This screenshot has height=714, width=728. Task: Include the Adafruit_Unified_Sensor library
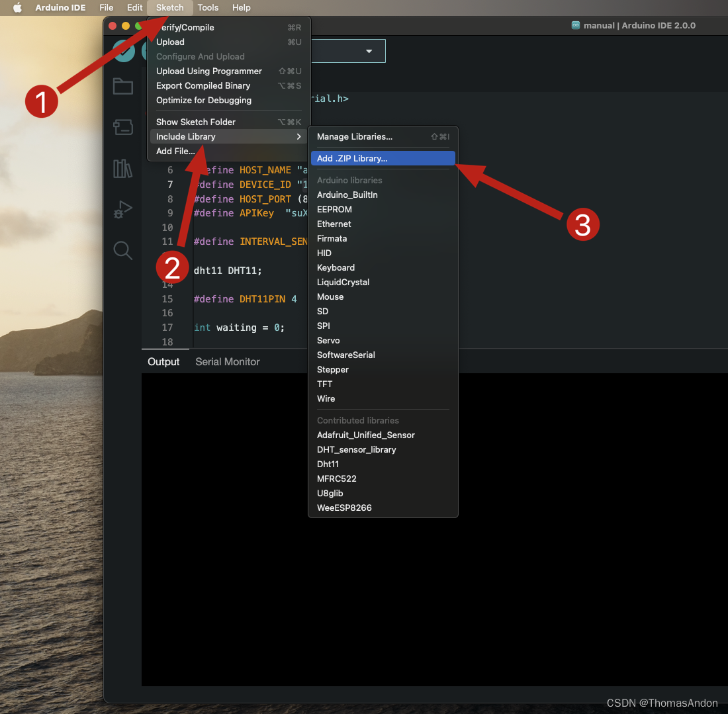tap(383, 435)
